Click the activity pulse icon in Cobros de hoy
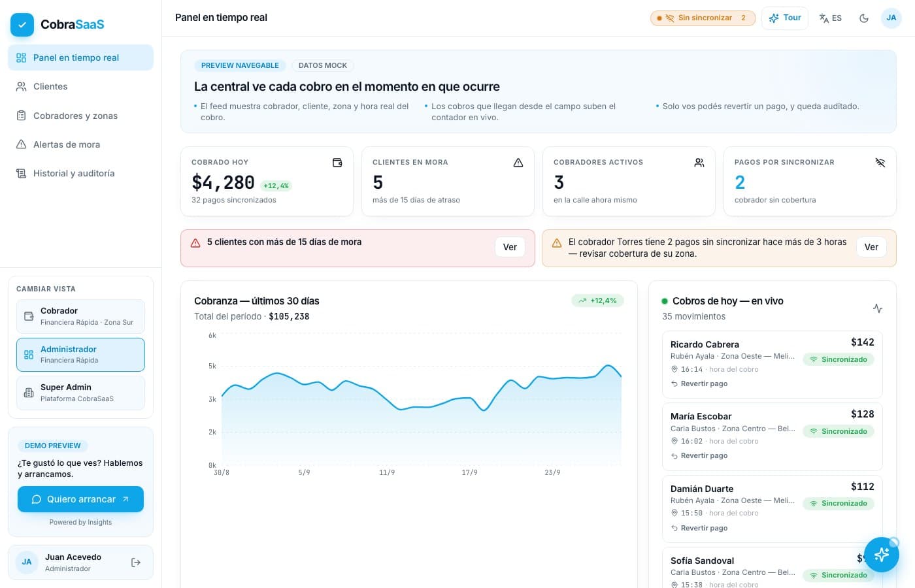The width and height of the screenshot is (915, 588). (x=878, y=308)
